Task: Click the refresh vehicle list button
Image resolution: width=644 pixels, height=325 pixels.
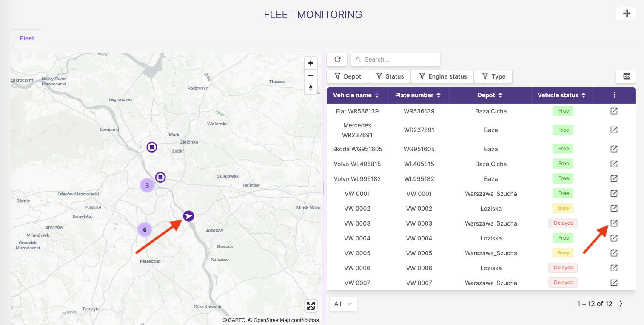Action: 337,59
